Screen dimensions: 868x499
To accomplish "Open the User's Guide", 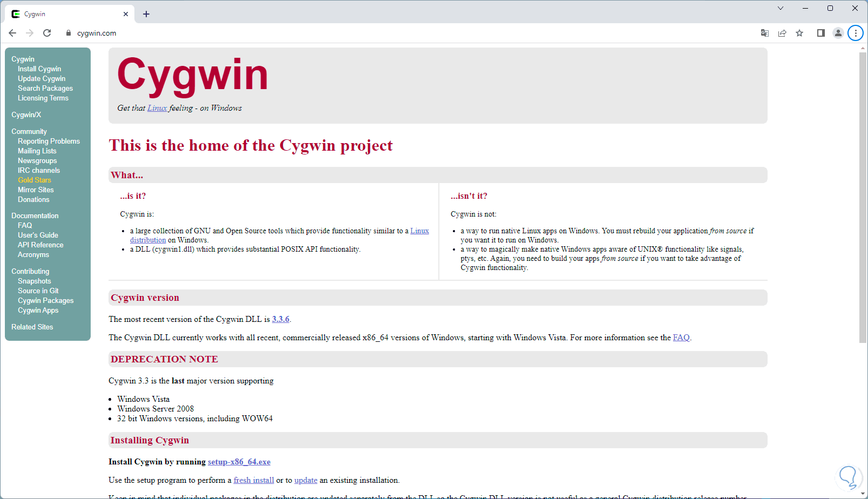I will [38, 235].
